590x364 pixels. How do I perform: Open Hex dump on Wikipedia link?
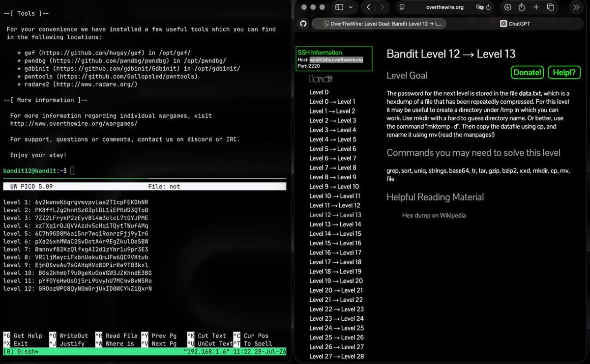tap(434, 215)
